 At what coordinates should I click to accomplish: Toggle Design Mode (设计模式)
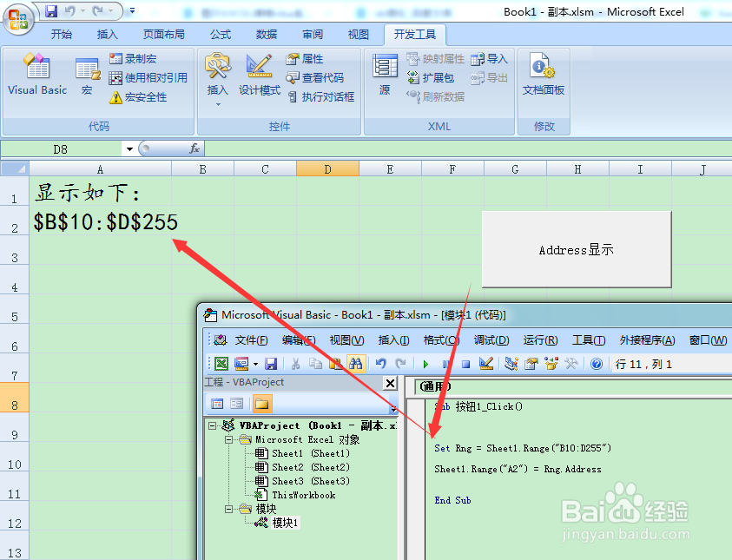tap(260, 75)
